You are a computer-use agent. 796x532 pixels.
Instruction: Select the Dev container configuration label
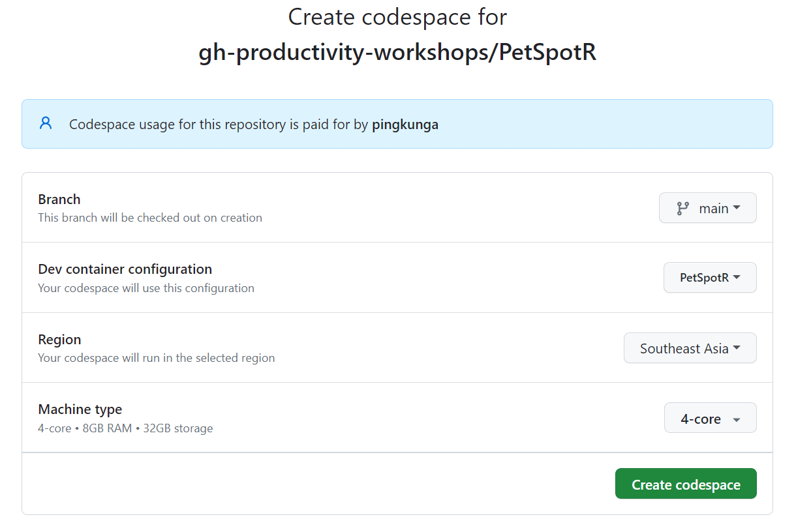pos(125,269)
